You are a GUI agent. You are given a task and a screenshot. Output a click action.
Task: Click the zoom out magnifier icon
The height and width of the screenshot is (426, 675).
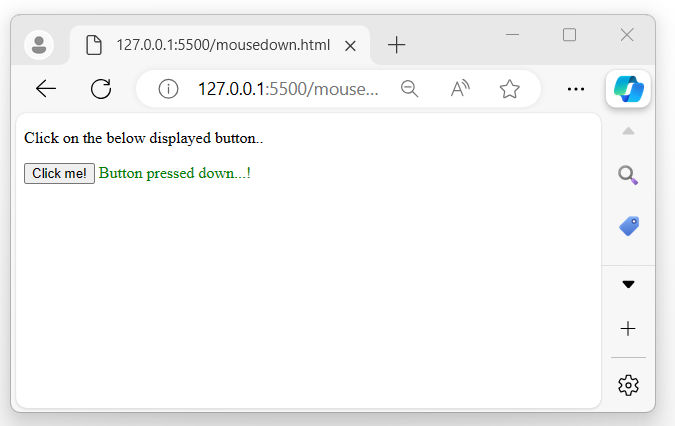409,89
